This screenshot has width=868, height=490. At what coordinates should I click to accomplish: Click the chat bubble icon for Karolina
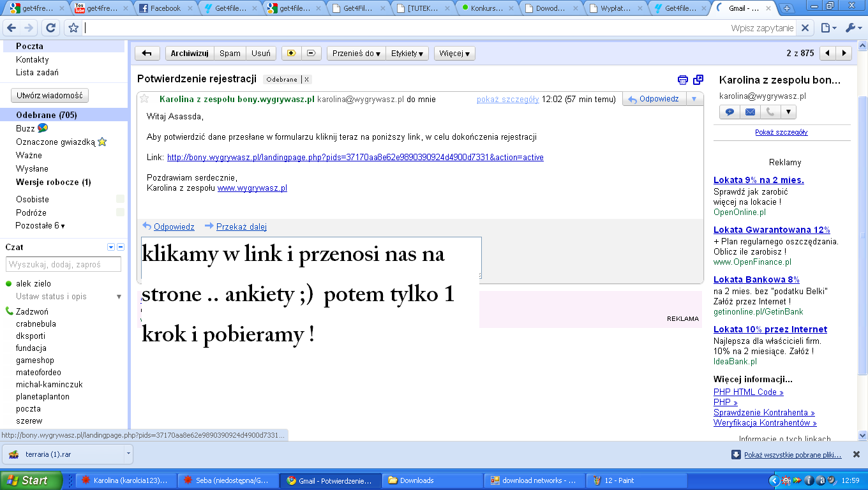730,112
